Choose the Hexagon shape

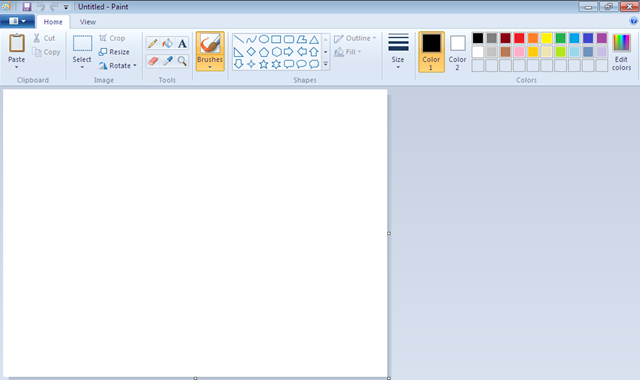tap(276, 52)
